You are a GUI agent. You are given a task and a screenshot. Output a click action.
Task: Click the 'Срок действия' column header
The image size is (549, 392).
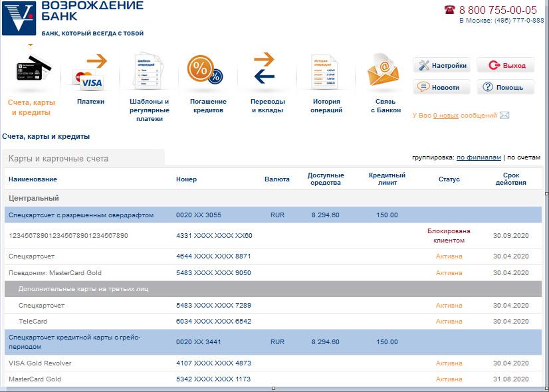coord(511,179)
